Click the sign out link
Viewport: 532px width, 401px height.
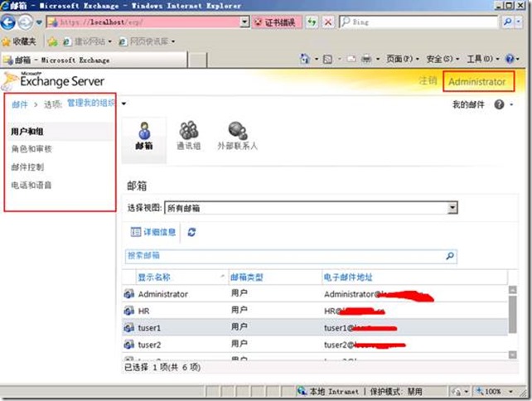[x=428, y=80]
